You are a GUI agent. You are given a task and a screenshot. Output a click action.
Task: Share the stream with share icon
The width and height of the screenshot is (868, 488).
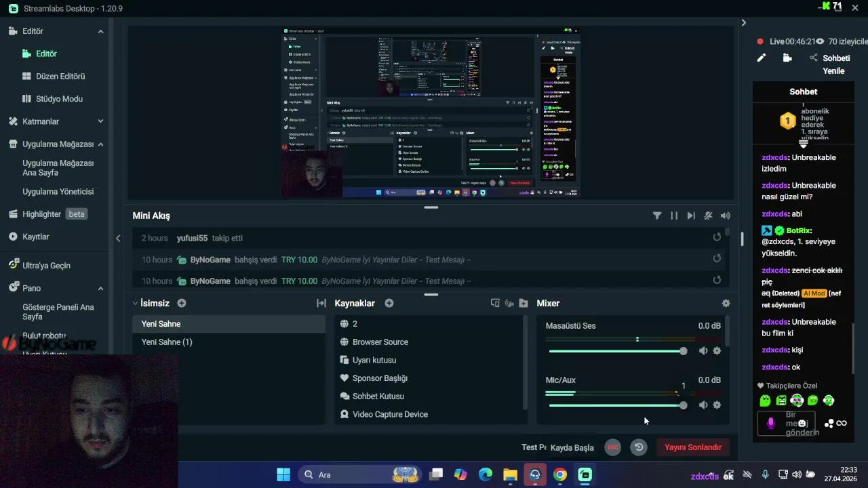814,58
